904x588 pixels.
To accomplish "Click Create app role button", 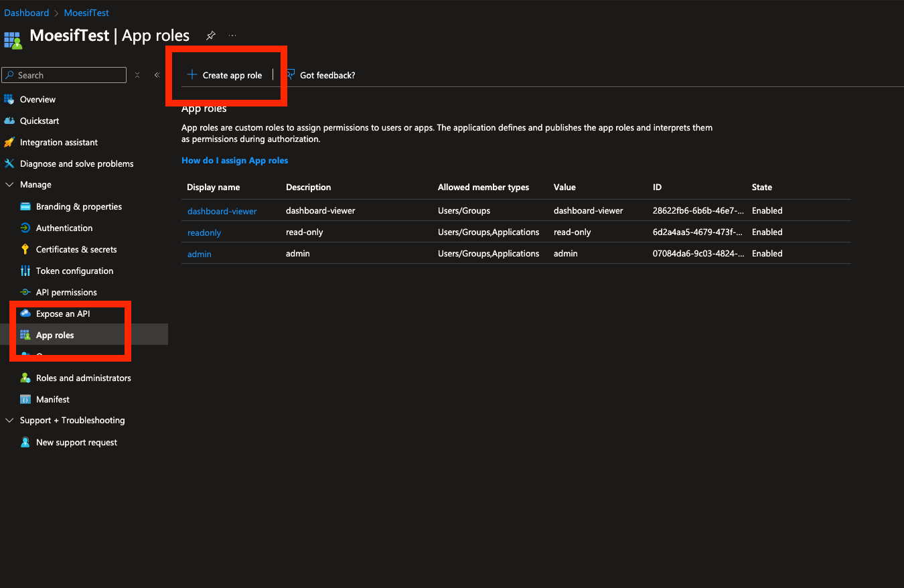I will (x=224, y=75).
